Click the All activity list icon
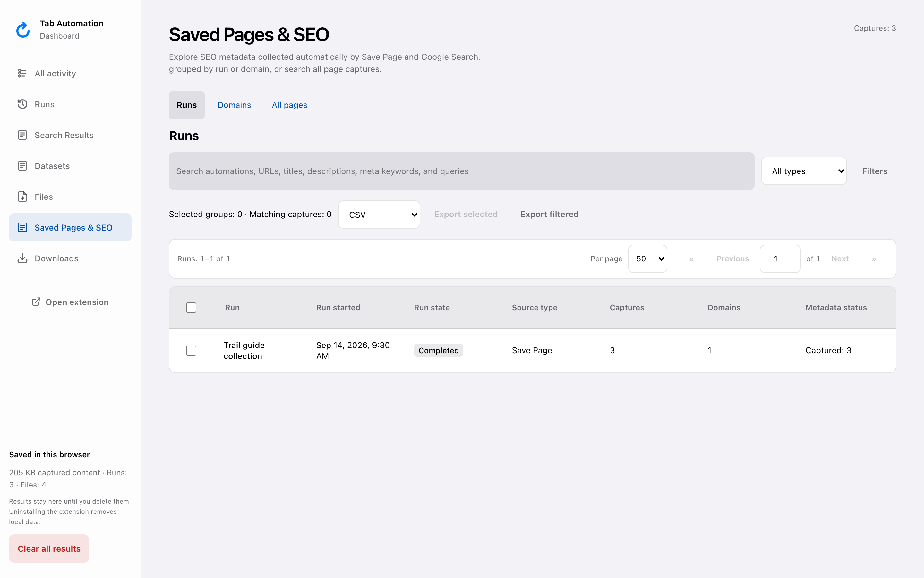The image size is (924, 578). pyautogui.click(x=22, y=73)
